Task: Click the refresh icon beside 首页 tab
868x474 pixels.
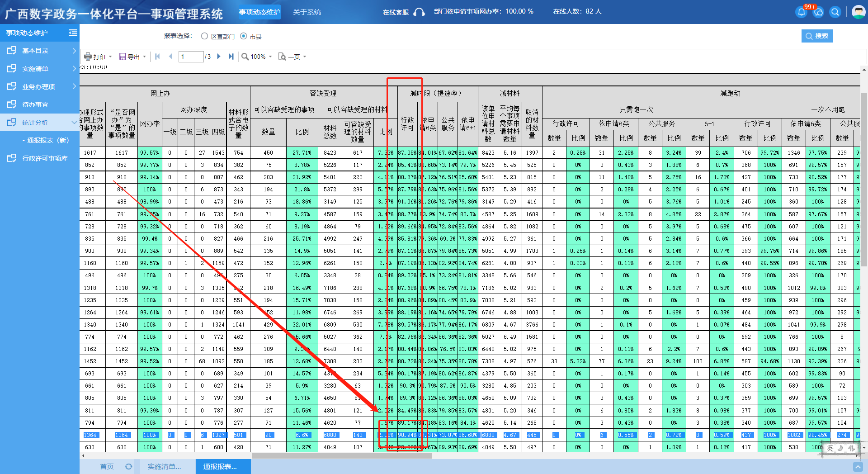Action: click(x=129, y=466)
